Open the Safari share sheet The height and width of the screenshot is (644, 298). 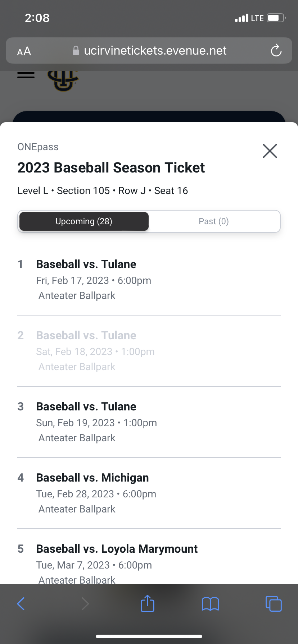pos(148,603)
